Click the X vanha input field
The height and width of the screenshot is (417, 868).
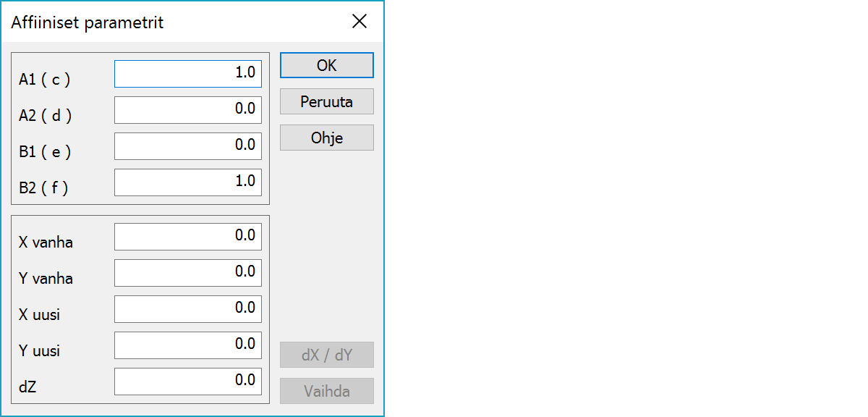[188, 236]
